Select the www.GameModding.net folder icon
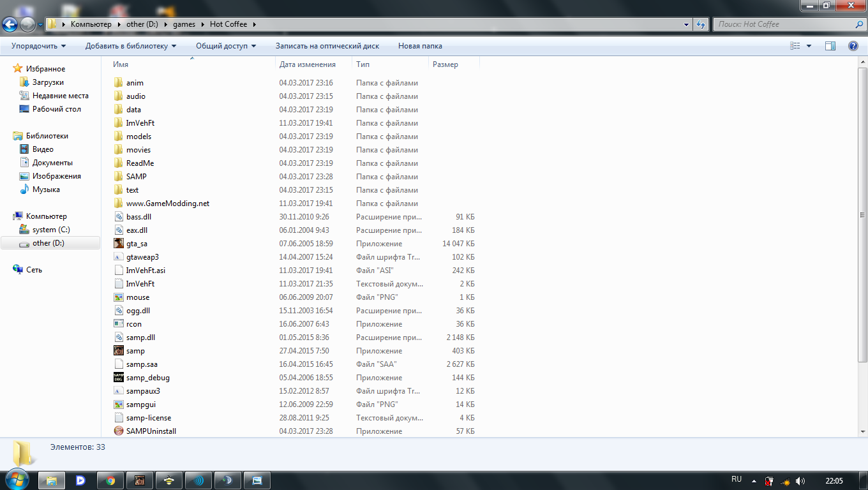 pos(118,204)
